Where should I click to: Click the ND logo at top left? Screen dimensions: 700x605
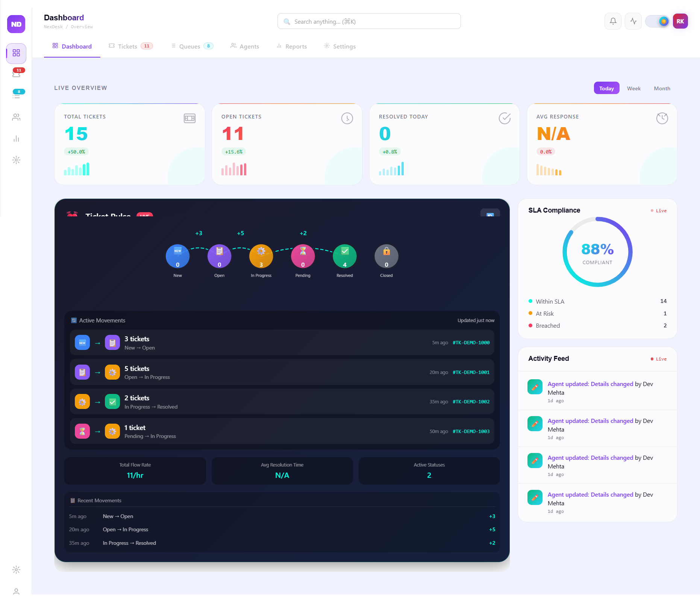coord(16,24)
